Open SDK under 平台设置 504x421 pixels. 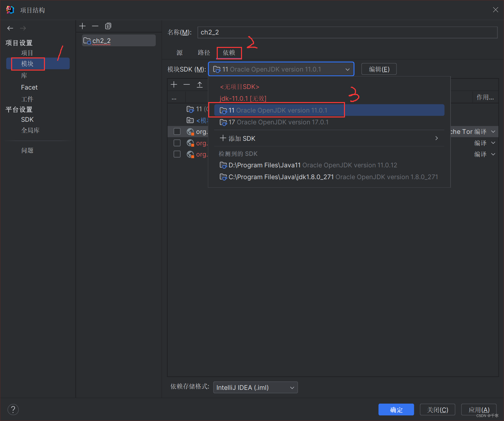[x=27, y=119]
